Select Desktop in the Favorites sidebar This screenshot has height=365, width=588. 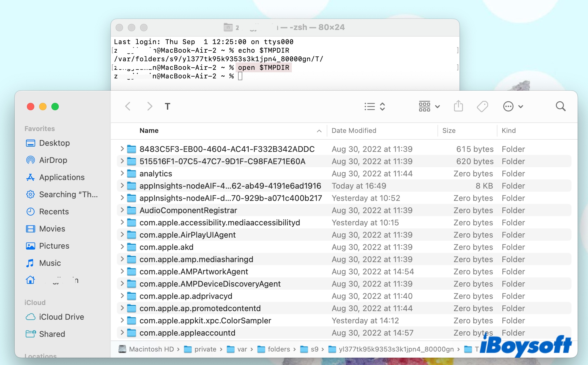point(55,143)
